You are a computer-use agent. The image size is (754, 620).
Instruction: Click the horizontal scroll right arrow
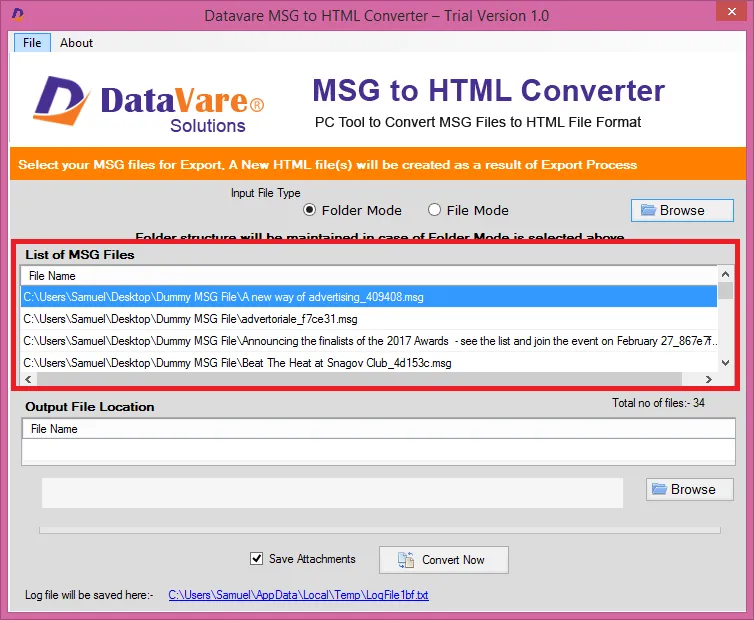(x=708, y=379)
